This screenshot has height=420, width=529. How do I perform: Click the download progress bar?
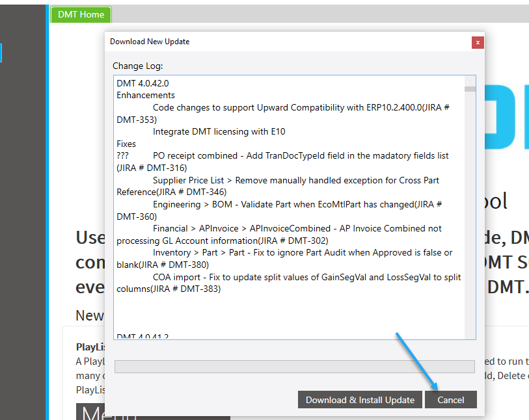point(295,367)
